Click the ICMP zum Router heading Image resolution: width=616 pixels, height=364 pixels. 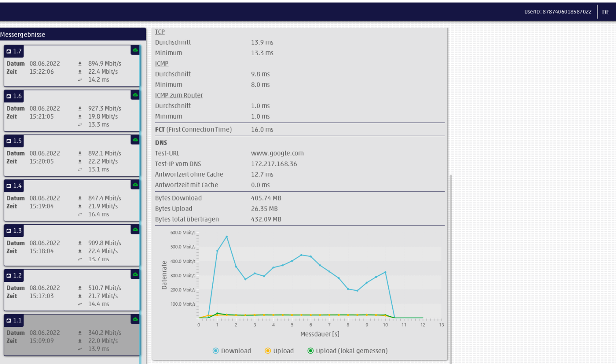[x=179, y=95]
